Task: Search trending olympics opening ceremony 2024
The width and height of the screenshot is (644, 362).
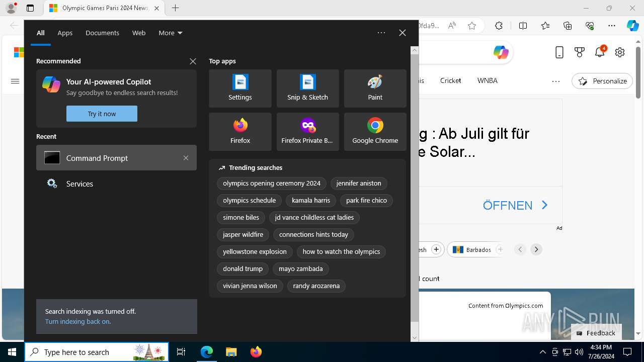Action: 272,184
